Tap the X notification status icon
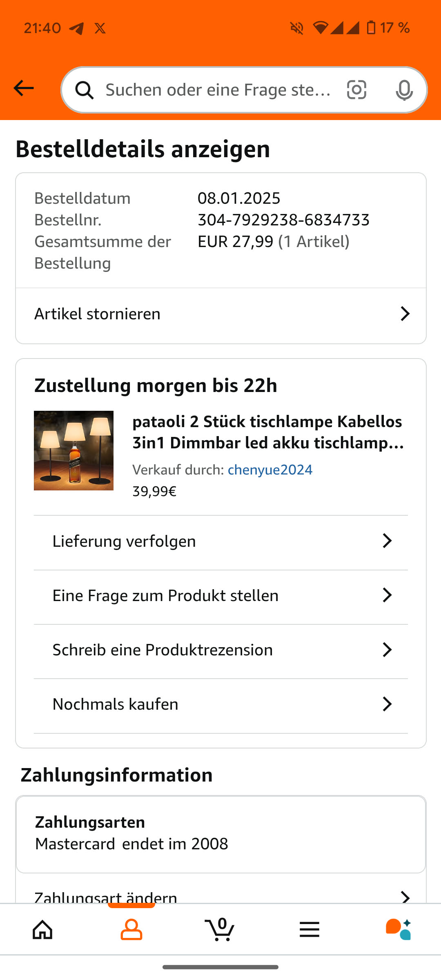441x980 pixels. coord(100,28)
